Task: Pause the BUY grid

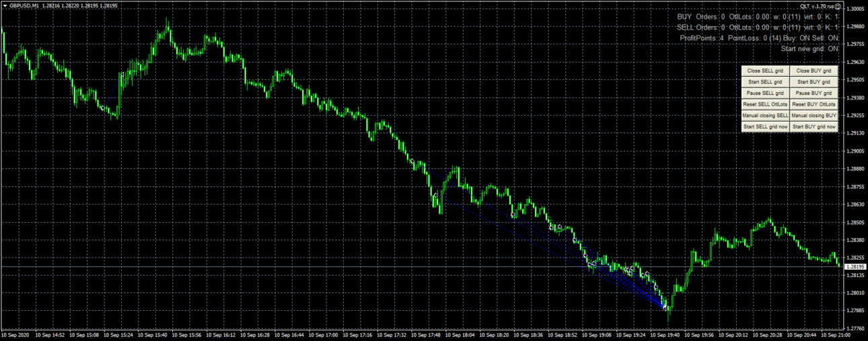Action: click(813, 93)
